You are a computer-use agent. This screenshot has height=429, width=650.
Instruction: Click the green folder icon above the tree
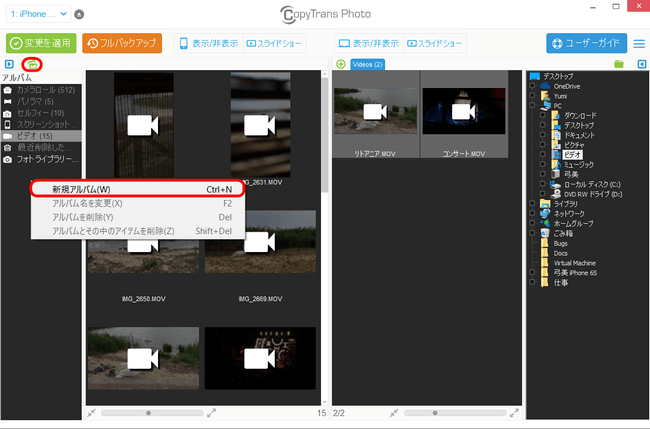[x=618, y=64]
